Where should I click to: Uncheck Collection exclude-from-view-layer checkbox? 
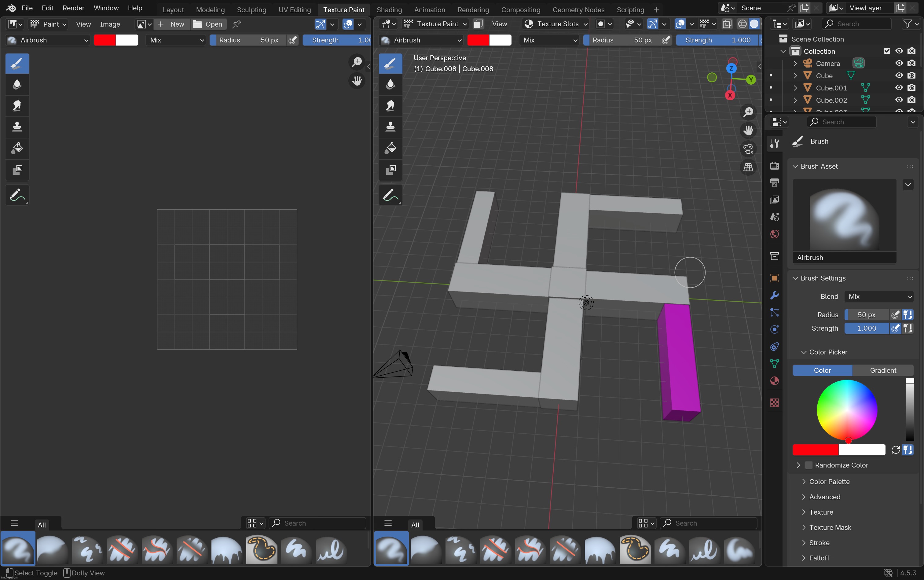(886, 51)
